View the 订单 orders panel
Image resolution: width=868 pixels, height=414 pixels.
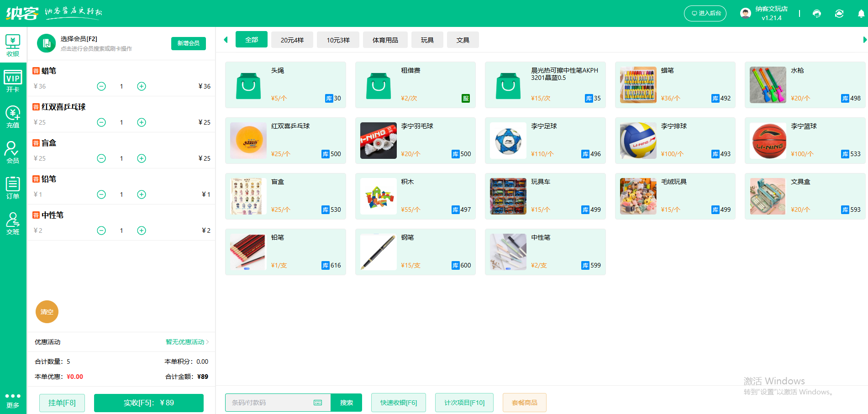pos(13,188)
